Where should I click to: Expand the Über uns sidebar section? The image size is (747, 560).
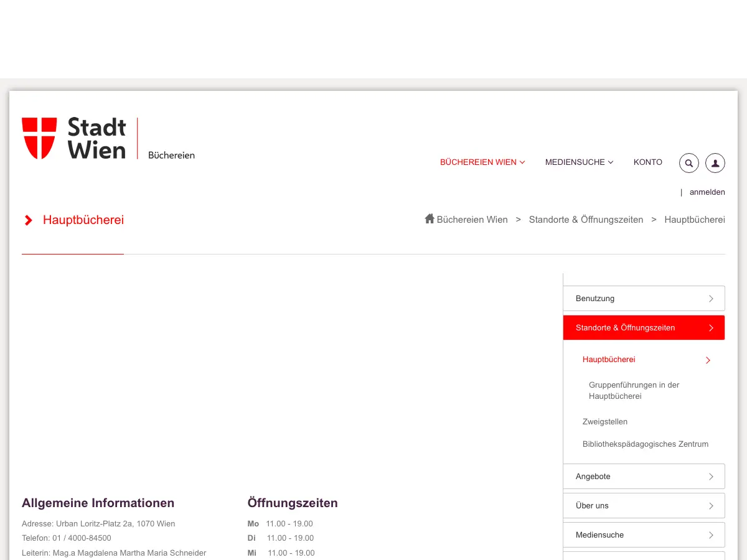tap(644, 506)
